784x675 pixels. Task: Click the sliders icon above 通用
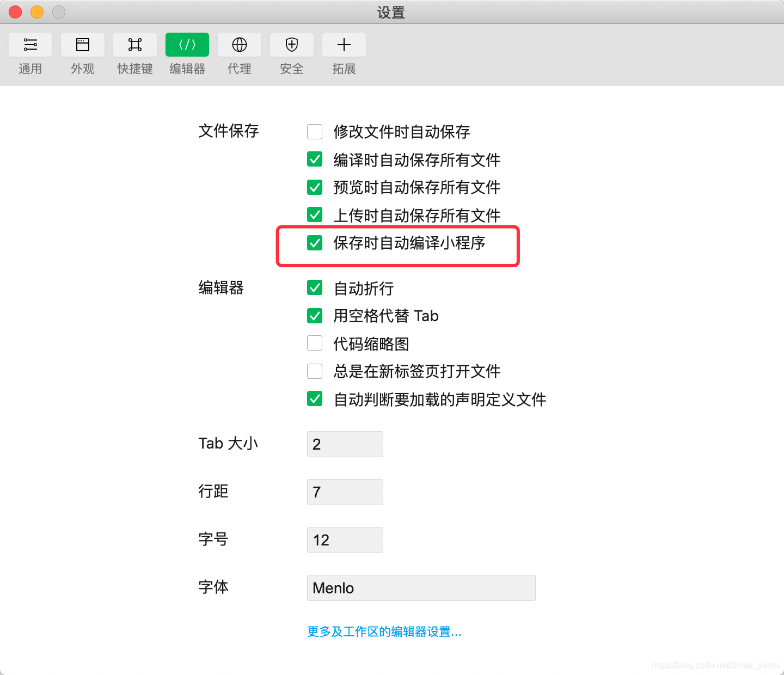point(30,44)
